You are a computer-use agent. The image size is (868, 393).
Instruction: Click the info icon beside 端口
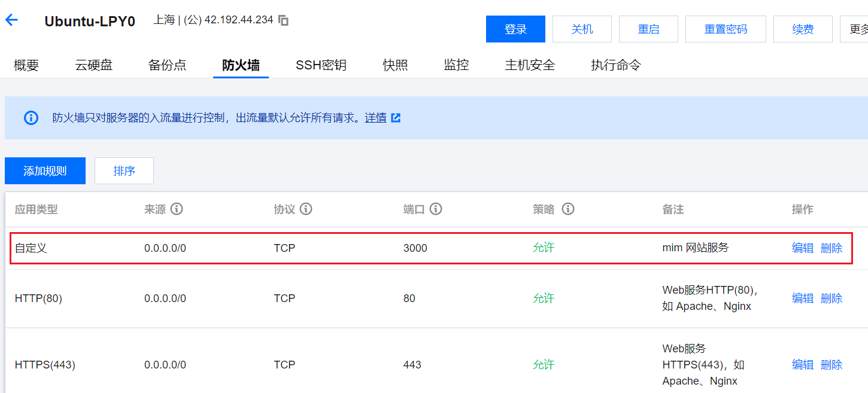[436, 209]
